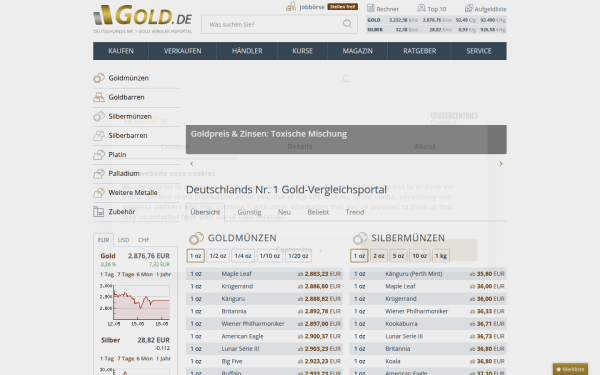Image resolution: width=600 pixels, height=375 pixels.
Task: Click the search magnifier icon
Action: pos(347,24)
